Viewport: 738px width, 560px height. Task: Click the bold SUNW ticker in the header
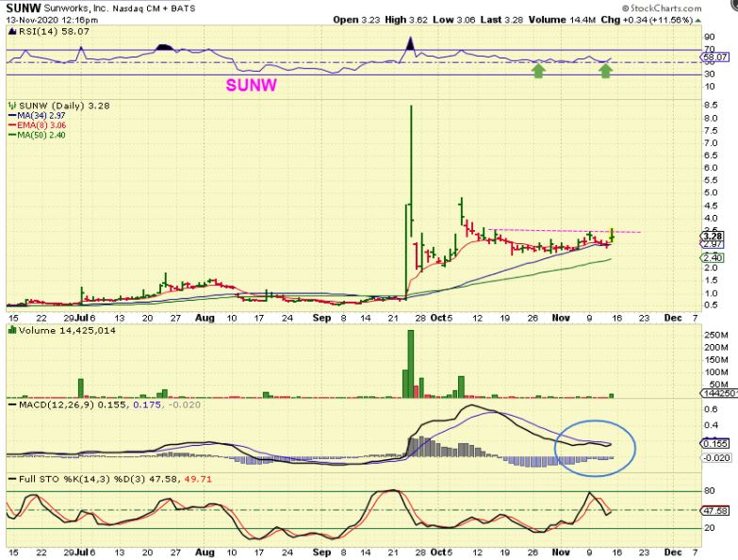point(24,8)
